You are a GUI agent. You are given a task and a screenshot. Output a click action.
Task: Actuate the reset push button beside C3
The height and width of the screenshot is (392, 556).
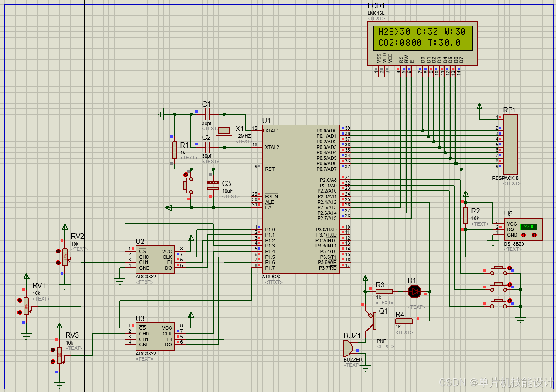[186, 175]
